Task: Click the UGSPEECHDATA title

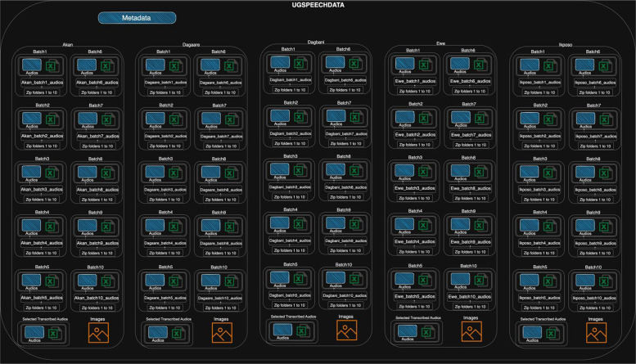Action: point(318,5)
